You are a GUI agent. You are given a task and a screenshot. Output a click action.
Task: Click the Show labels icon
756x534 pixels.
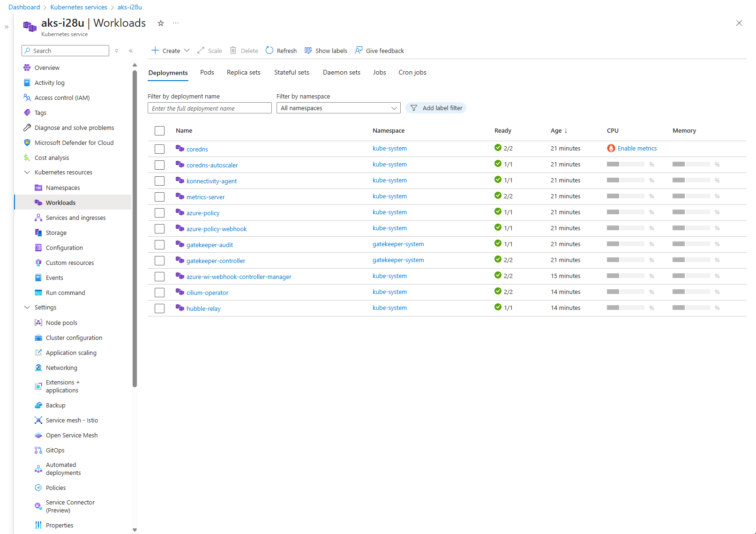click(x=308, y=51)
